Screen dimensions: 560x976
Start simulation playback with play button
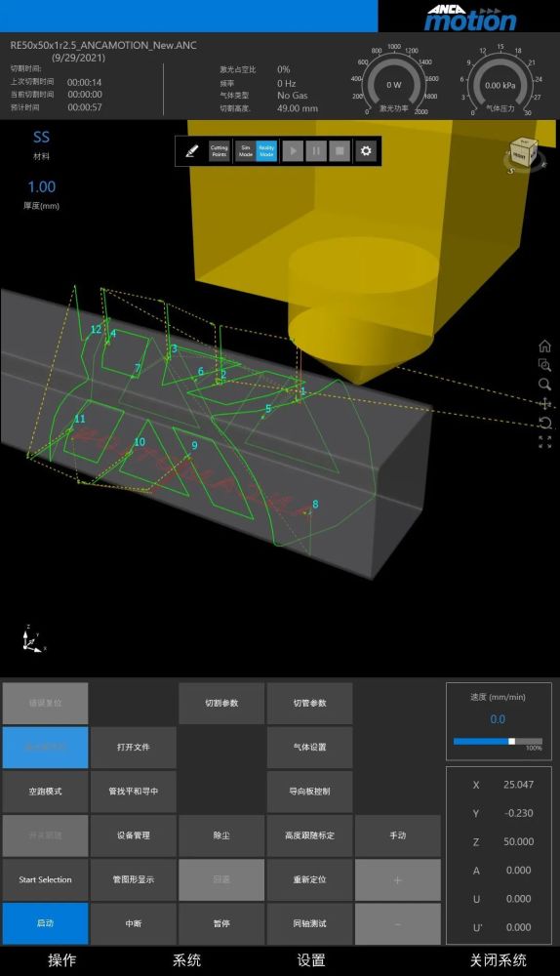click(293, 151)
